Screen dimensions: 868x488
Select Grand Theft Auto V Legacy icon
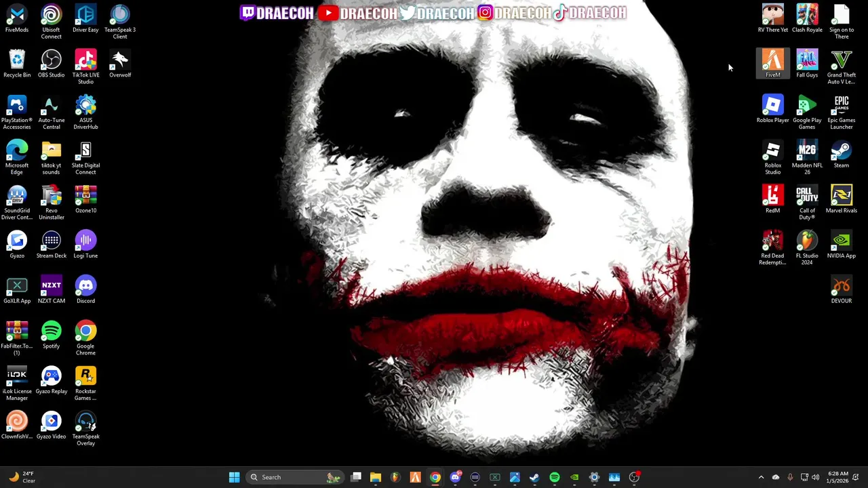pos(842,67)
